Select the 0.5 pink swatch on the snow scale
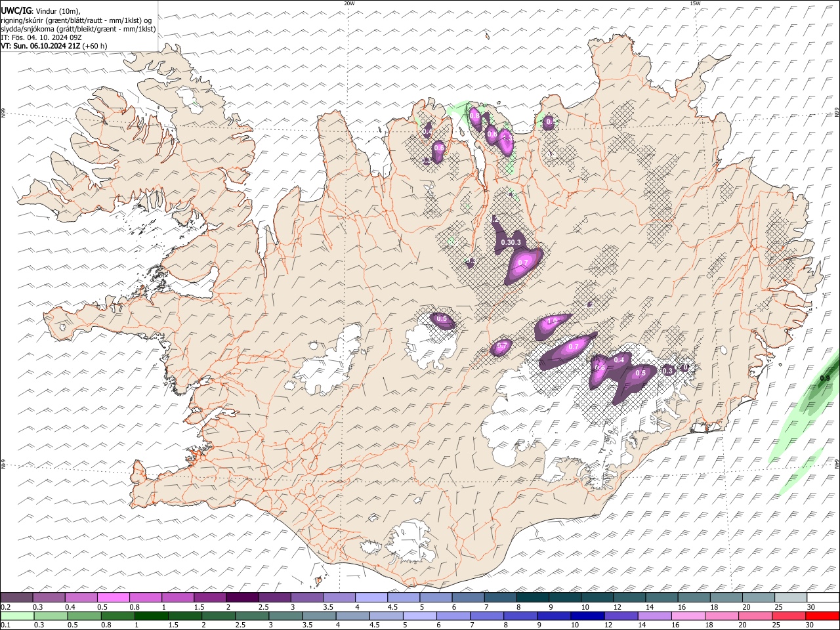 click(113, 597)
